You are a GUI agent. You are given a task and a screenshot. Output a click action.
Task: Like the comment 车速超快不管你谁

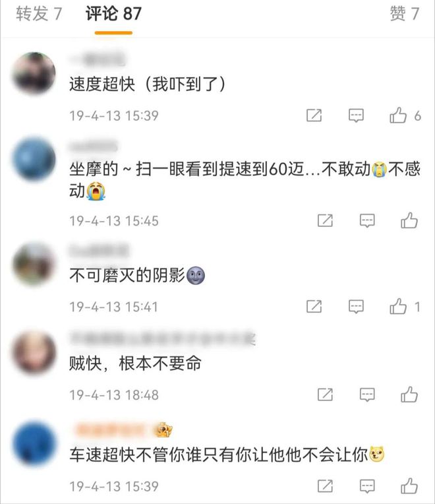tap(409, 486)
